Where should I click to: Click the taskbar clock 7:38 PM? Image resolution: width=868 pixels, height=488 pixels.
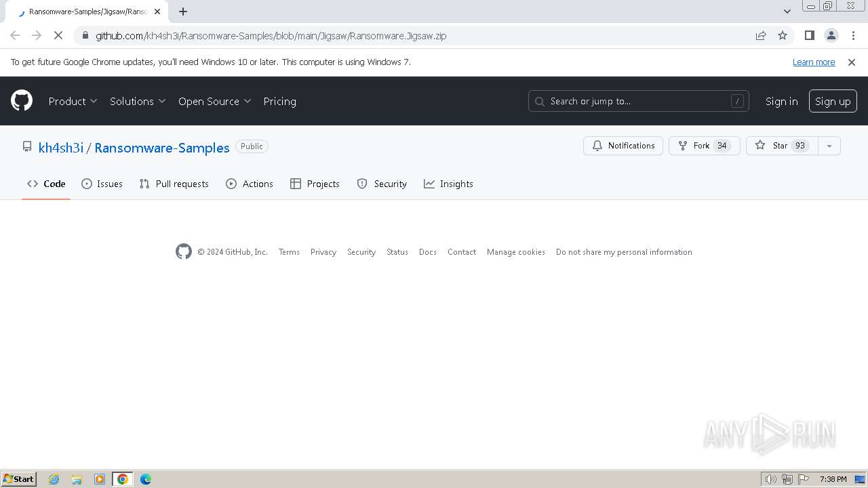[833, 479]
